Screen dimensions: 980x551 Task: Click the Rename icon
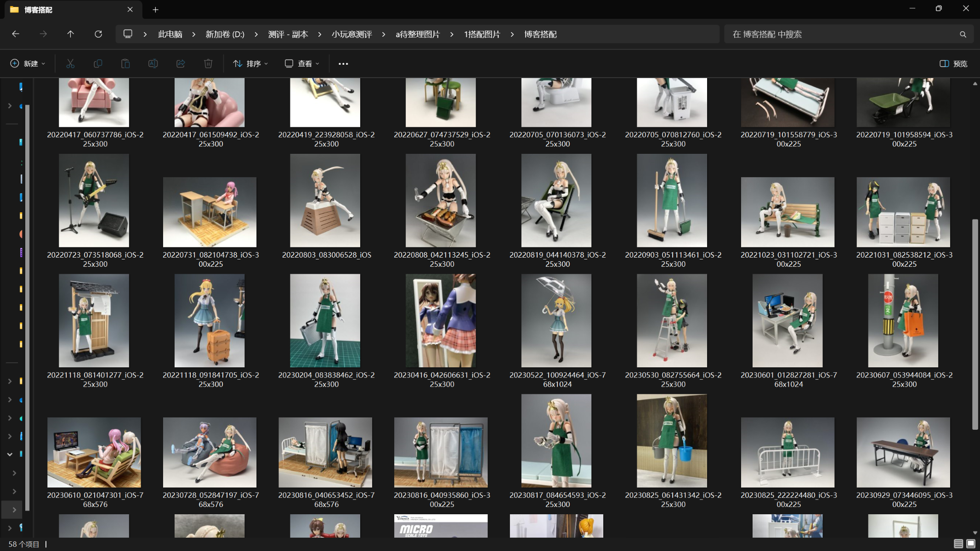point(153,63)
